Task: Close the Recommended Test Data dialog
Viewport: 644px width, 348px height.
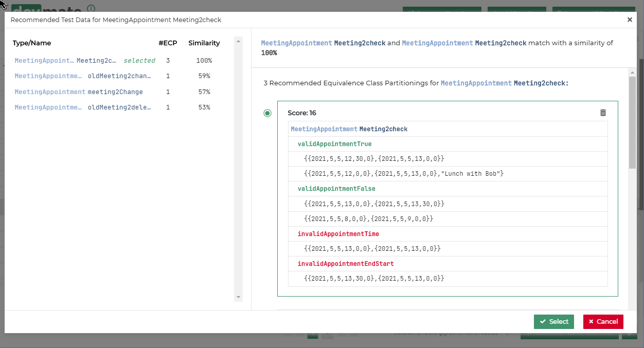Action: [630, 20]
